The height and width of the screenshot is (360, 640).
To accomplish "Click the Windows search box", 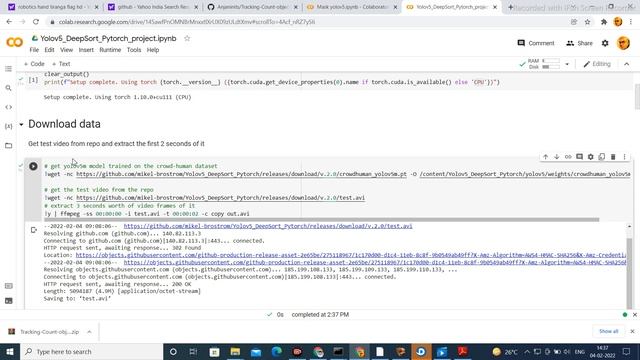I will tap(91, 351).
